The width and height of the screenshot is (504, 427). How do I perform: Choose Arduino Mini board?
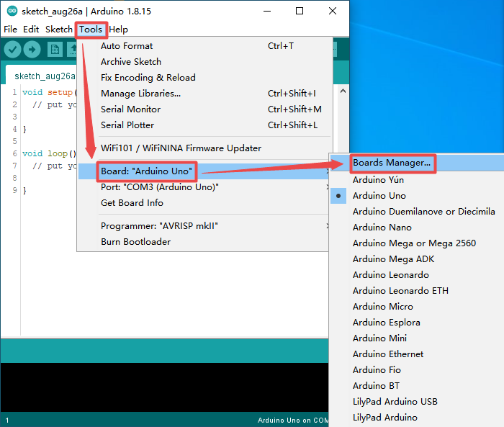(x=417, y=338)
